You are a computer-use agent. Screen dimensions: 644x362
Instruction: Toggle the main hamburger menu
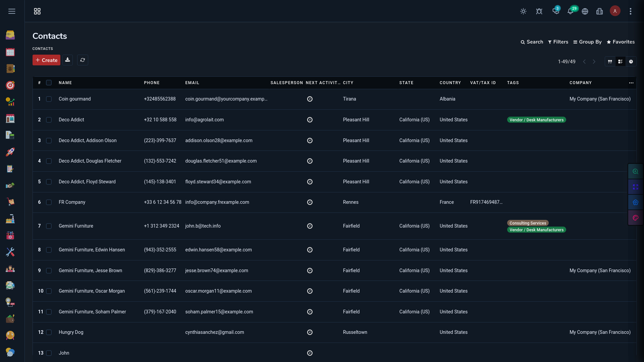[x=12, y=11]
